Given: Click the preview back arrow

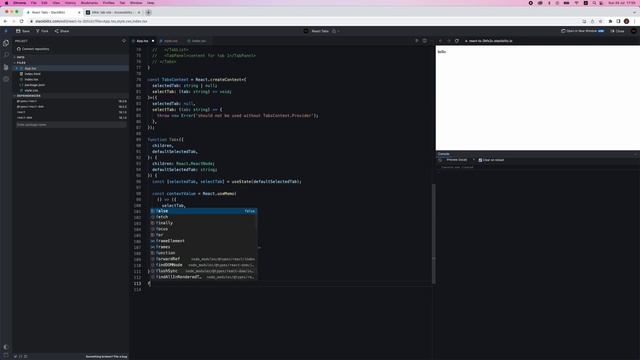Looking at the screenshot, I should point(440,41).
